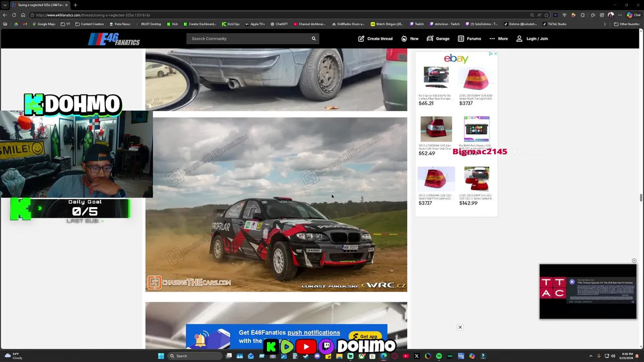This screenshot has width=644, height=362.
Task: Close the eBay ad with its X
Action: (495, 53)
